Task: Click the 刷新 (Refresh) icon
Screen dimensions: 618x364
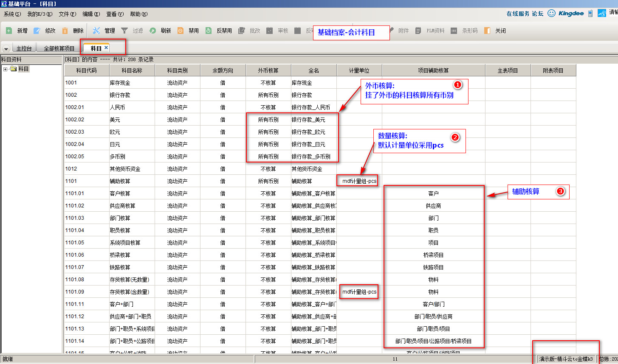Action: coord(152,31)
